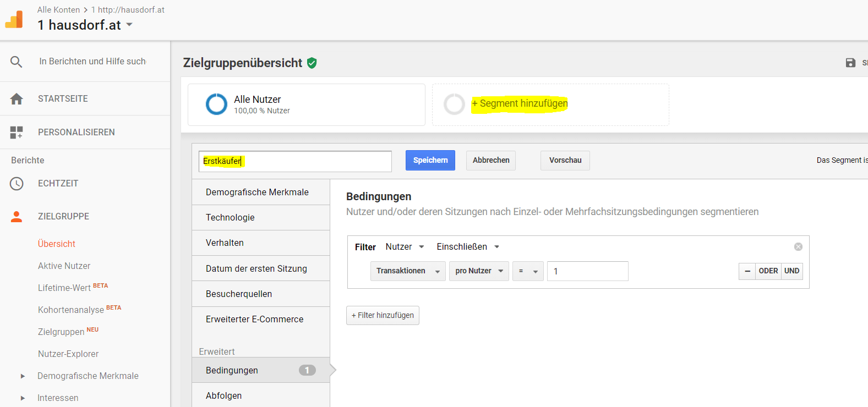
Task: Click the search magnifier icon in sidebar
Action: [17, 62]
